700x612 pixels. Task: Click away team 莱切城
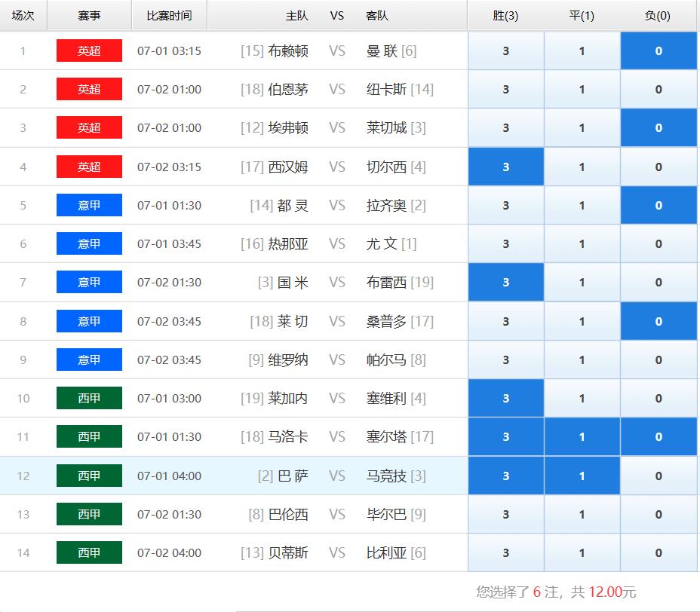click(387, 127)
